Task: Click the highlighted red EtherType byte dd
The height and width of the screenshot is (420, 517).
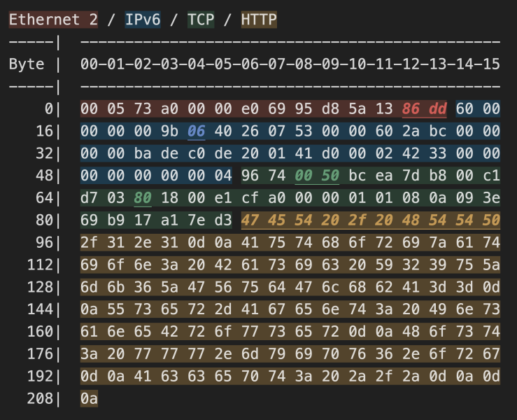Action: coord(437,109)
